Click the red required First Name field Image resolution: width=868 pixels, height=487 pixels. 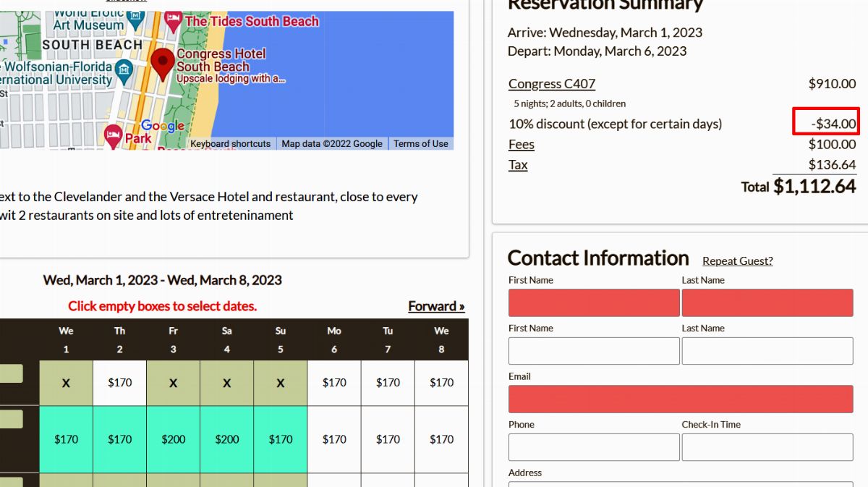click(x=594, y=303)
